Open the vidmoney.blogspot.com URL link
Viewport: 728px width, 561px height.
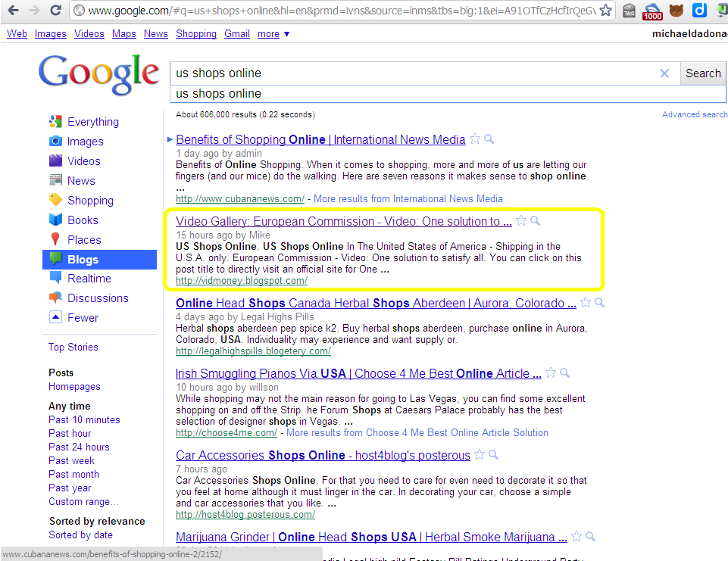242,281
